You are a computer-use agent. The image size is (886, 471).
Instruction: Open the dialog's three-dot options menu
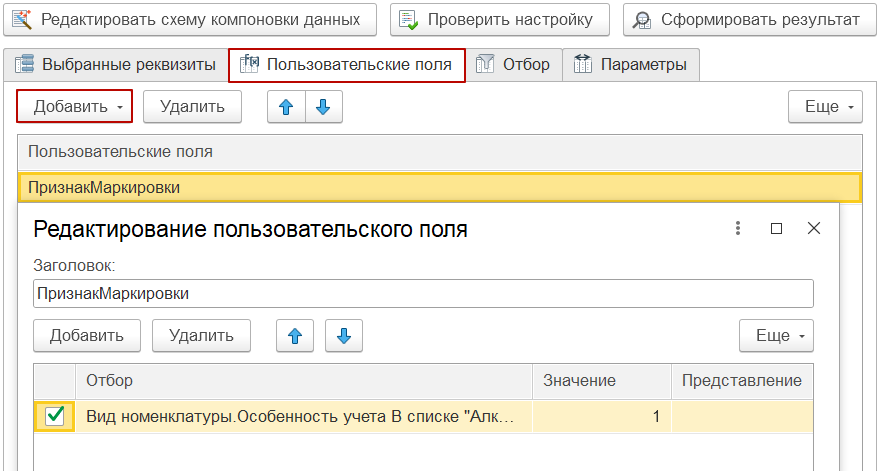738,228
